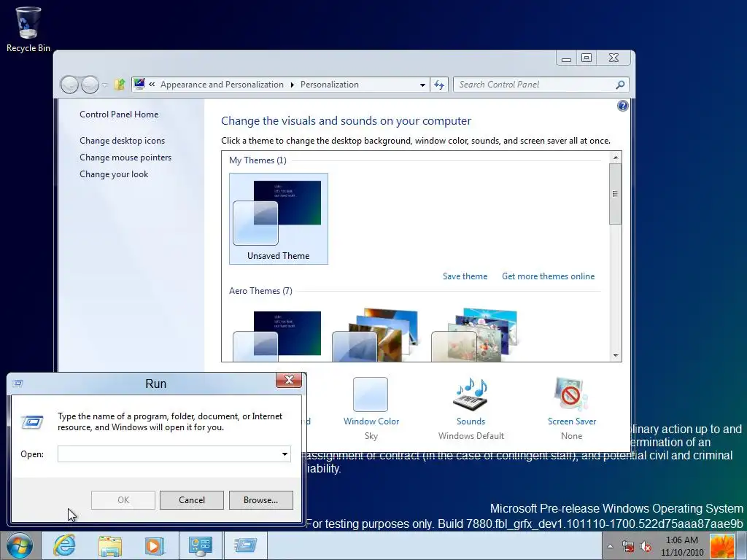The width and height of the screenshot is (747, 560).
Task: Click the Open text field in Run
Action: [169, 454]
